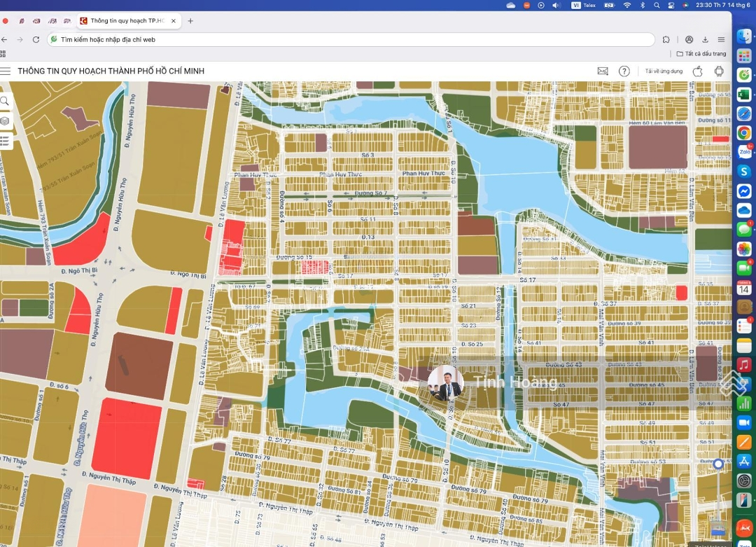The image size is (756, 547).
Task: Click the map opacity slider handle
Action: point(718,464)
